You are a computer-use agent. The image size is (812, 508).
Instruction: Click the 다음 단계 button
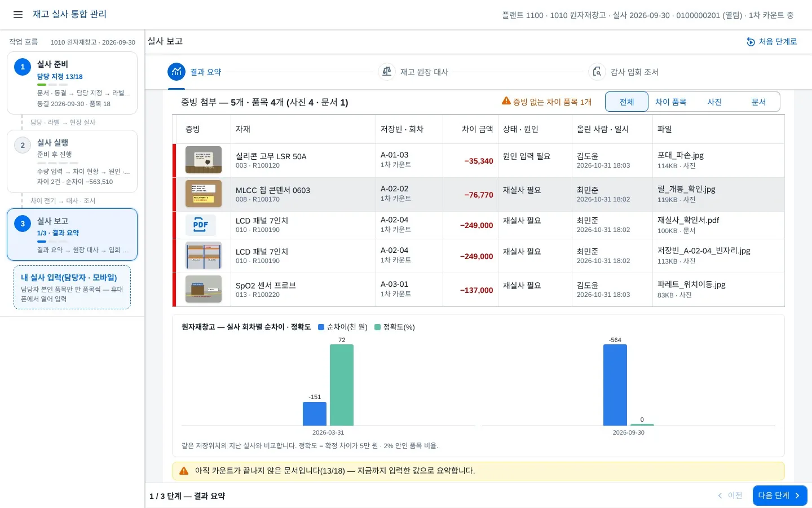click(780, 496)
